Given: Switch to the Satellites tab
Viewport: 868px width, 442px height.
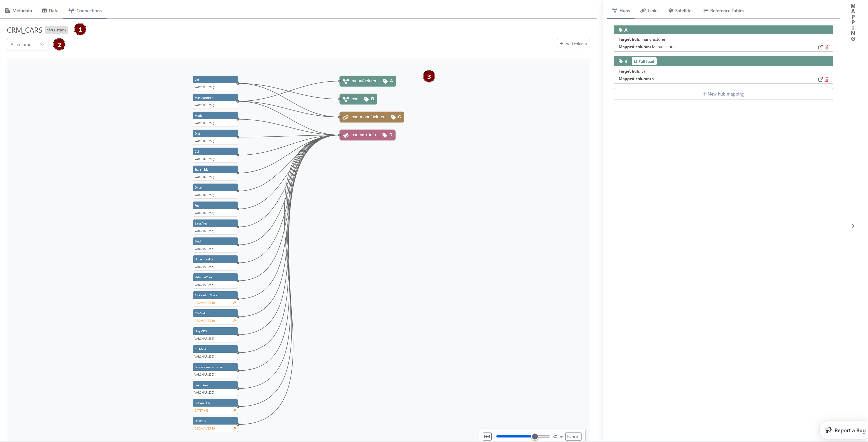Looking at the screenshot, I should (681, 10).
